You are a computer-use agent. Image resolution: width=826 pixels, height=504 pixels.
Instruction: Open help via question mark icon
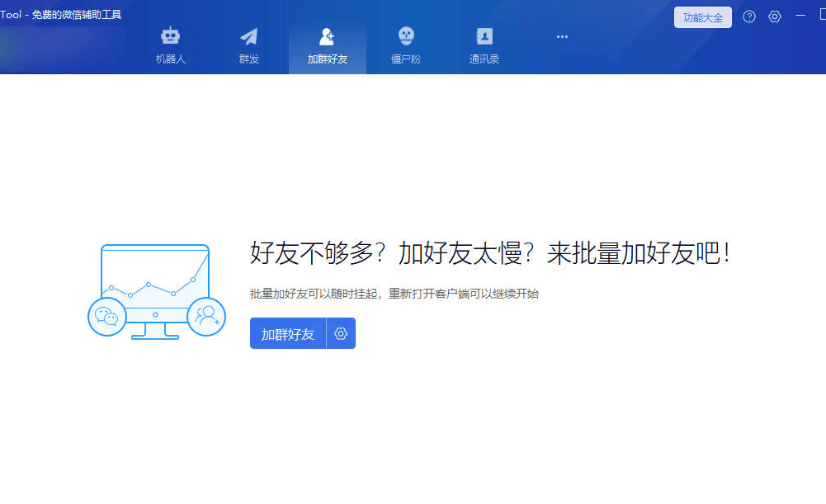(x=749, y=16)
